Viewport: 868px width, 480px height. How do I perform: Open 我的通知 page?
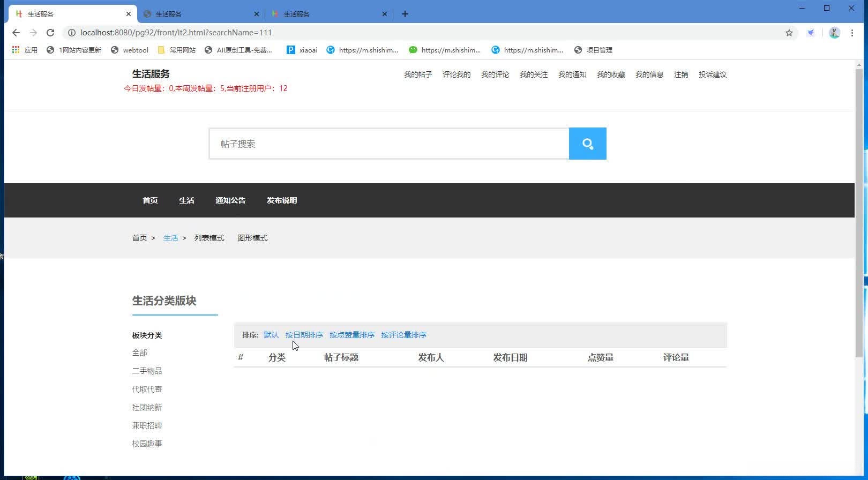572,74
